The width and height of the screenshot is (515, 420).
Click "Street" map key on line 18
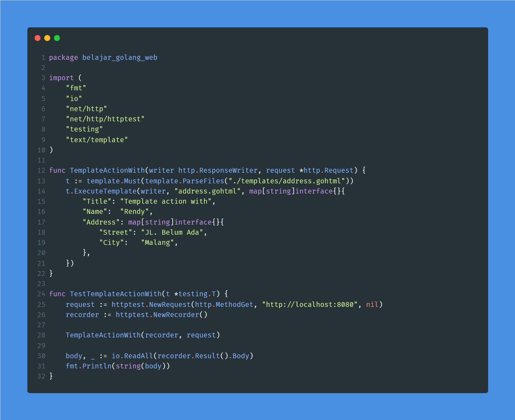(116, 232)
